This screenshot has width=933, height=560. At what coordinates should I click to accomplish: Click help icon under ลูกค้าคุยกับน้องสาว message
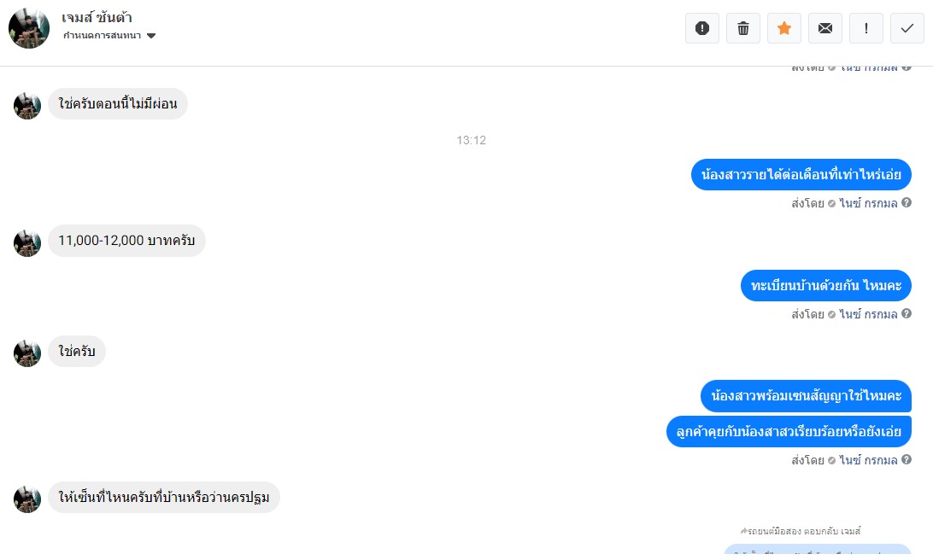(x=907, y=459)
